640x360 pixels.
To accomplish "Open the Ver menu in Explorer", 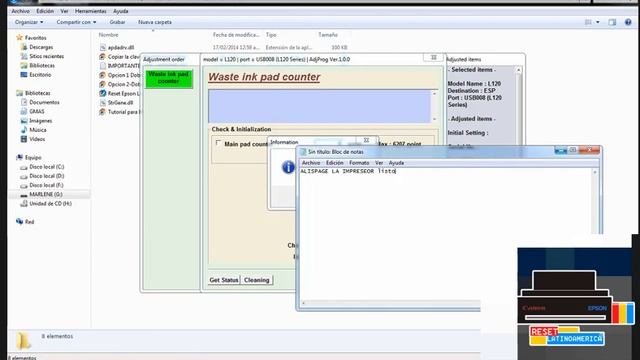I will click(x=64, y=11).
